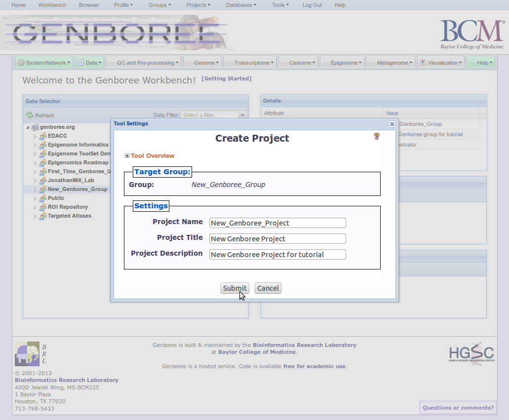Click the Public group icon
509x420 pixels.
[x=43, y=198]
